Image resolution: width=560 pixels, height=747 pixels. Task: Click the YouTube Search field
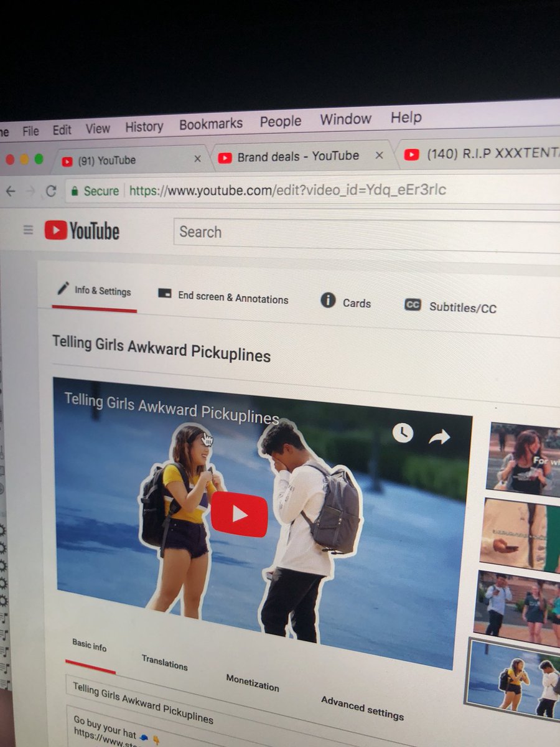tap(366, 235)
